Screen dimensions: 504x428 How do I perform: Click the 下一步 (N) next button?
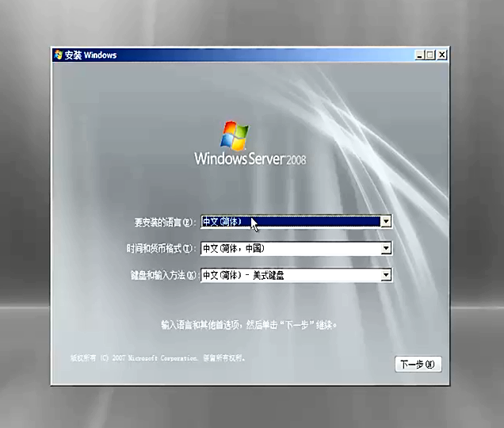[418, 365]
